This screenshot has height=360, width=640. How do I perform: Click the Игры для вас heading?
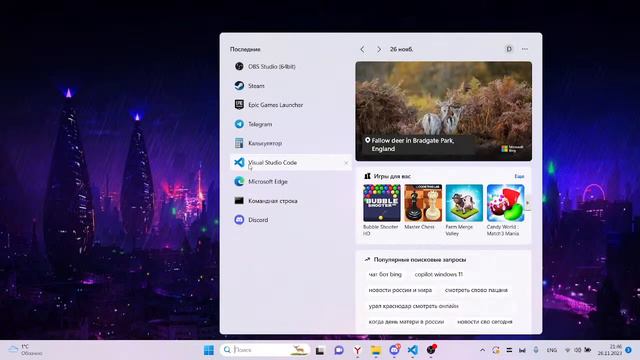(392, 176)
